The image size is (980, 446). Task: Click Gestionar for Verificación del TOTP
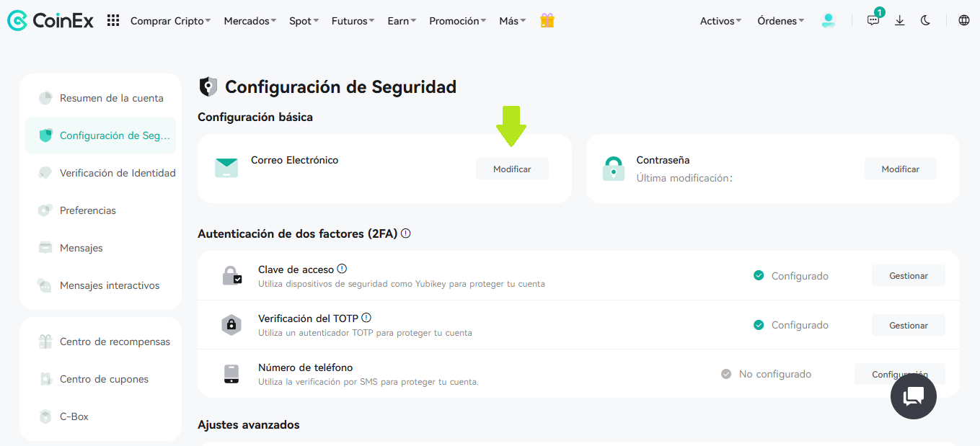pyautogui.click(x=909, y=325)
